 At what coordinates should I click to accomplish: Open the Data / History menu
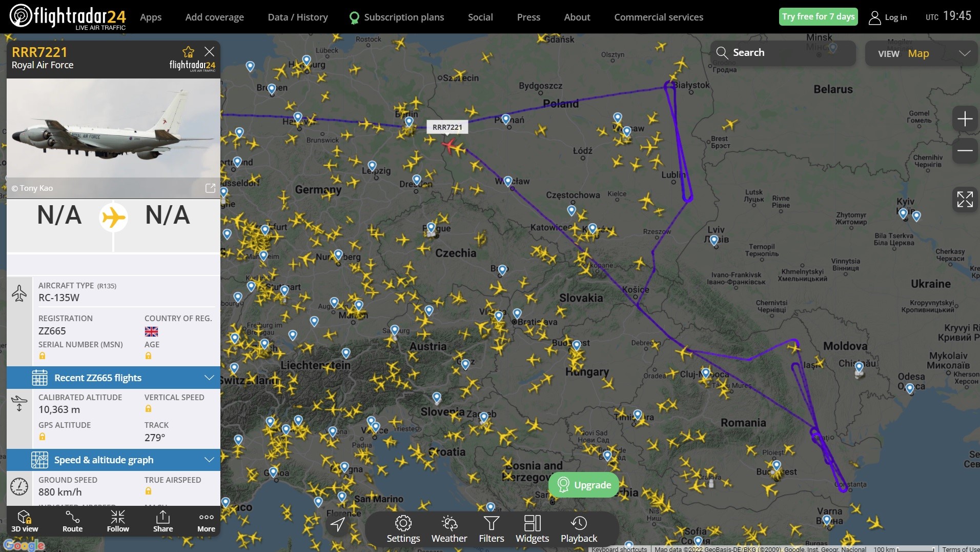(x=297, y=17)
